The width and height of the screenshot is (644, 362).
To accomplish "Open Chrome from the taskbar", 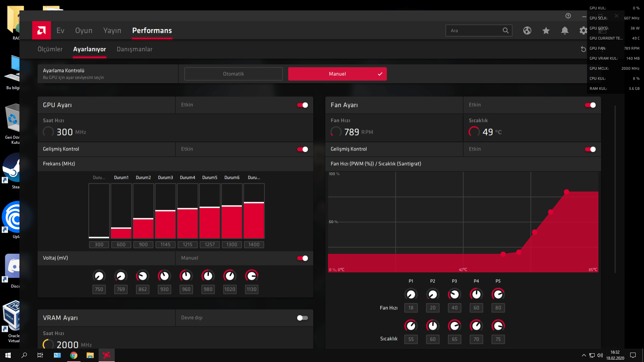I will (73, 355).
